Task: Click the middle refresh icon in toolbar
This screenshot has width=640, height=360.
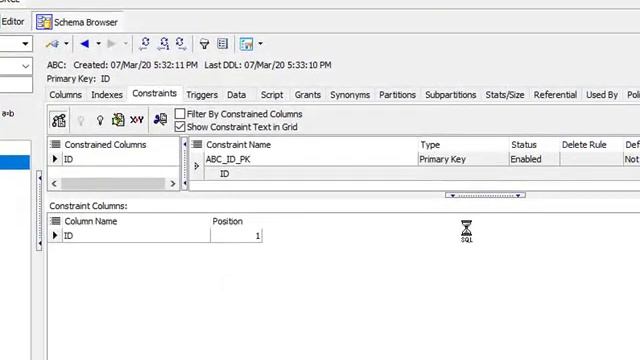Action: click(164, 44)
